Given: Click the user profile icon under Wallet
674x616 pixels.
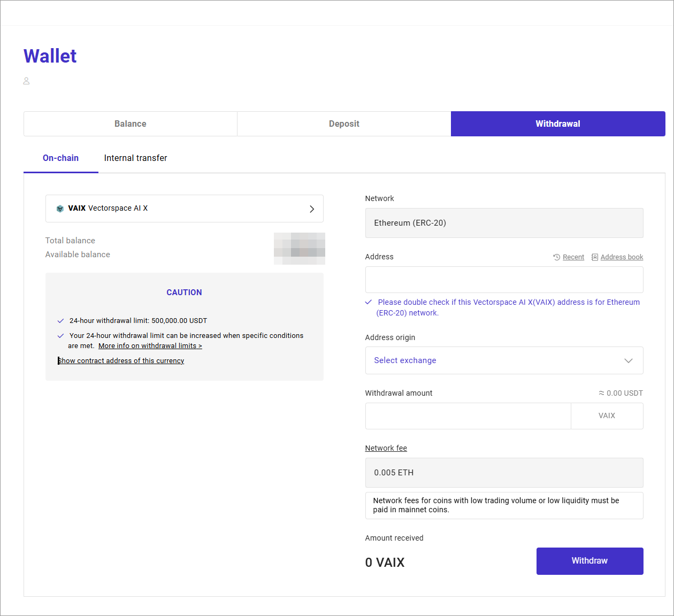Looking at the screenshot, I should [26, 81].
